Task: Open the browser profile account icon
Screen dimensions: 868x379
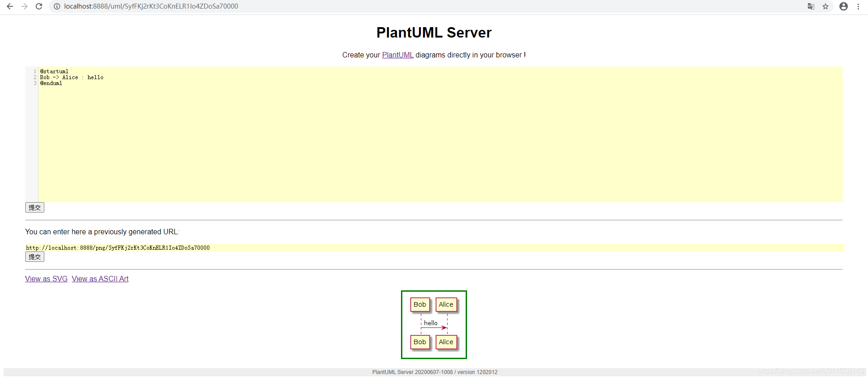Action: 844,6
